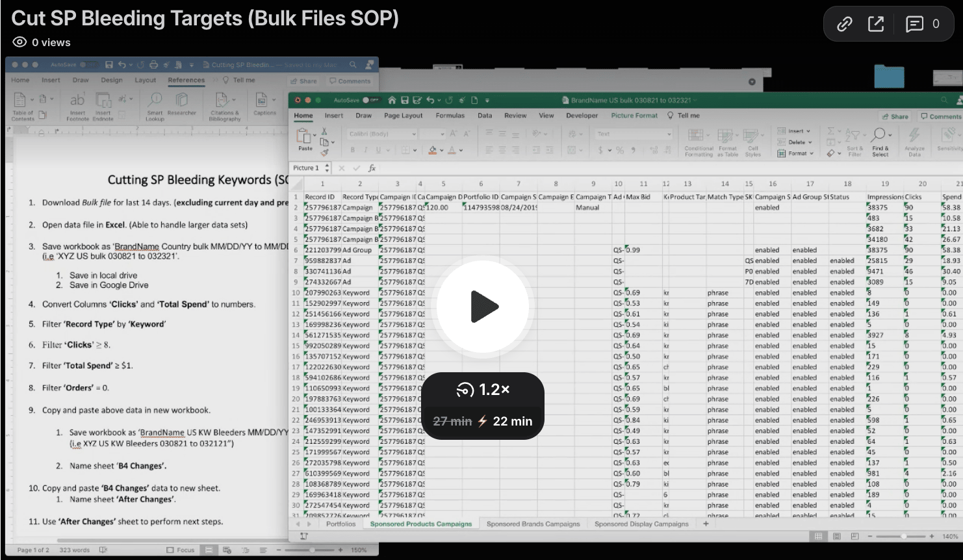Image resolution: width=963 pixels, height=560 pixels.
Task: Click the Share button in Excel
Action: (x=895, y=116)
